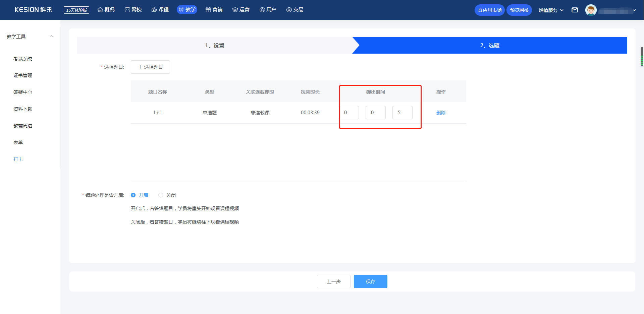Click the mail envelope icon in header
Screen dimensions: 644x314
coord(575,10)
